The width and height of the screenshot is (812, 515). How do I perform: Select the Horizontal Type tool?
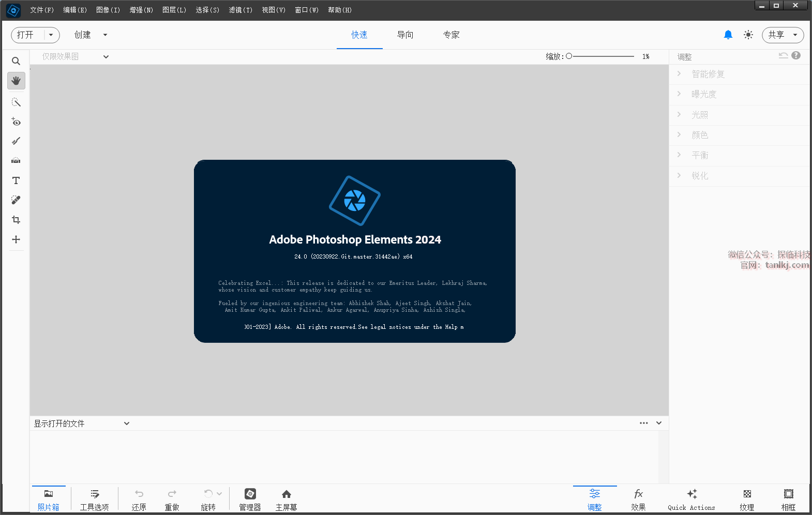[16, 180]
